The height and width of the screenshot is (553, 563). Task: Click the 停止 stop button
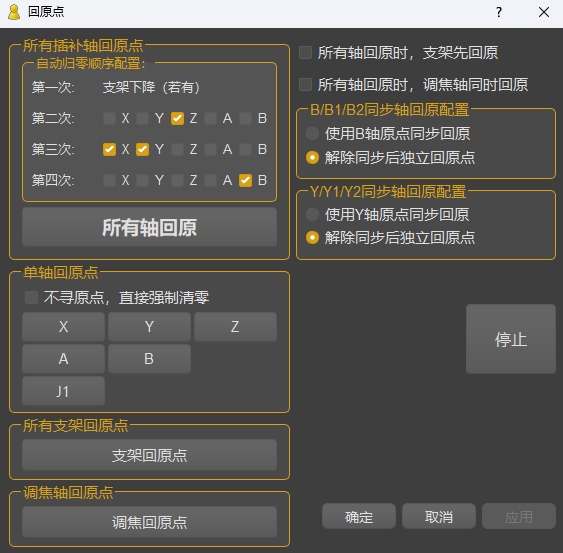(511, 339)
